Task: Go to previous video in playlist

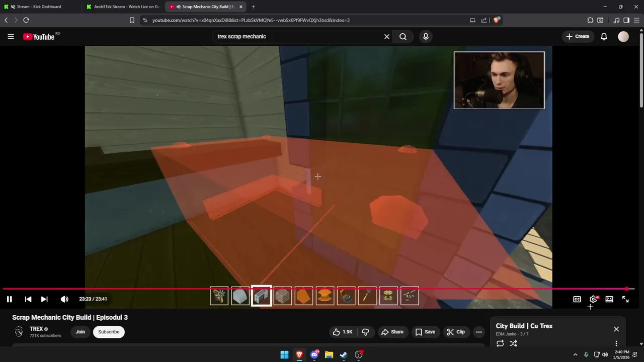Action: 28,299
